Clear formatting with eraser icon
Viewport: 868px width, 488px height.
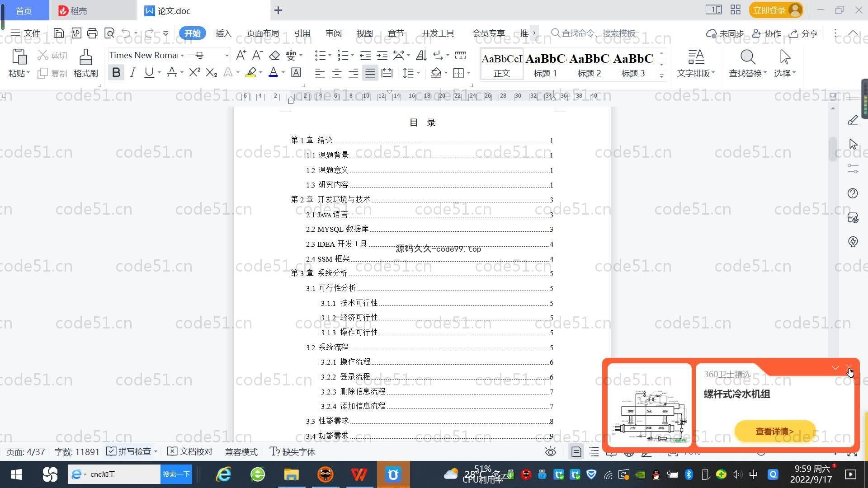coord(274,55)
